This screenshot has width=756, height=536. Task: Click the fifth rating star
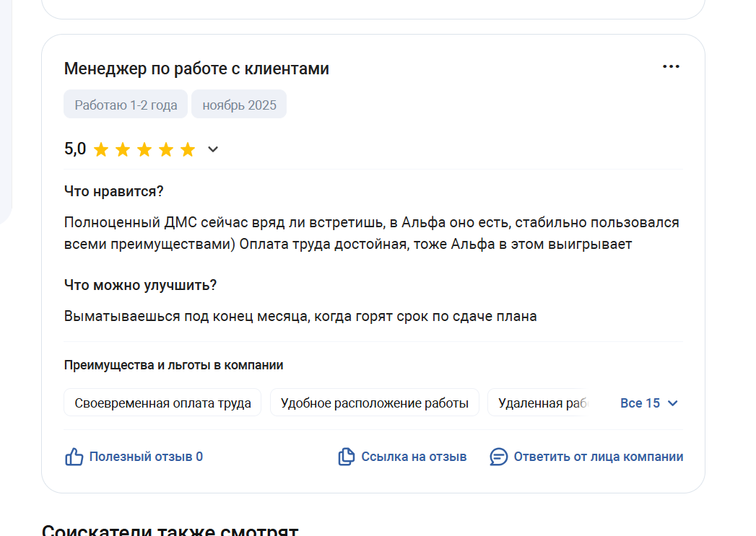coord(188,150)
